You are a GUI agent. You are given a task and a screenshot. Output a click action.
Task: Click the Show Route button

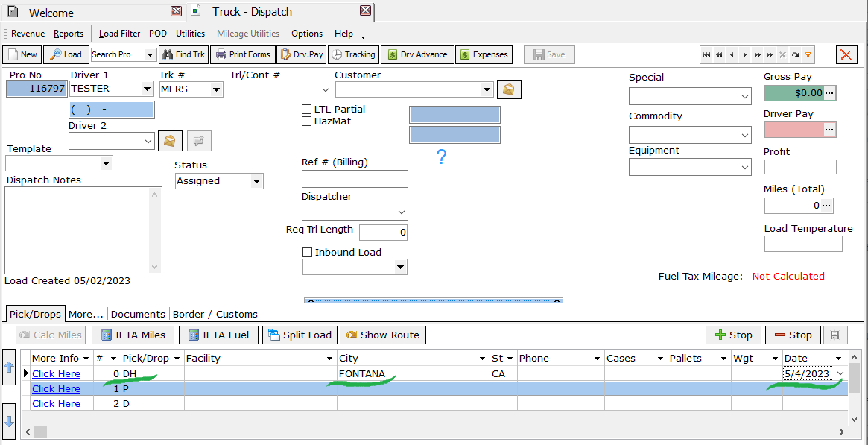pos(382,335)
